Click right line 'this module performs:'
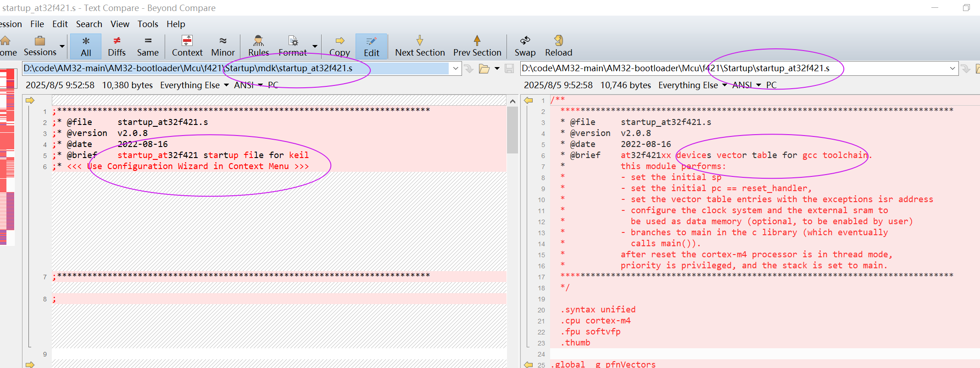This screenshot has height=368, width=980. click(673, 166)
